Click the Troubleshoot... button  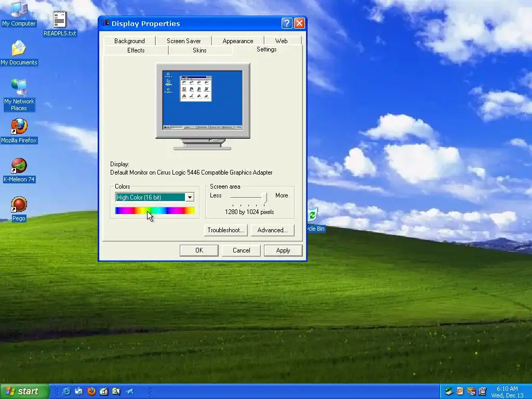225,230
